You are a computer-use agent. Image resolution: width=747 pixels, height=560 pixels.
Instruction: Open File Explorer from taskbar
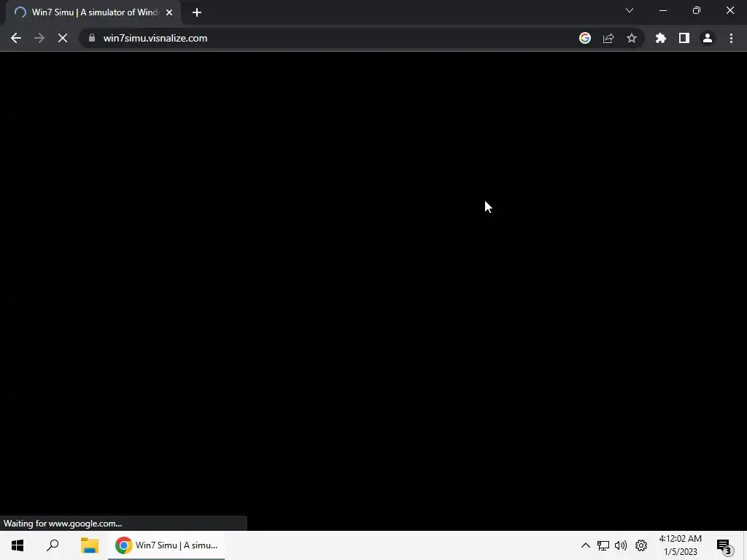click(x=89, y=545)
